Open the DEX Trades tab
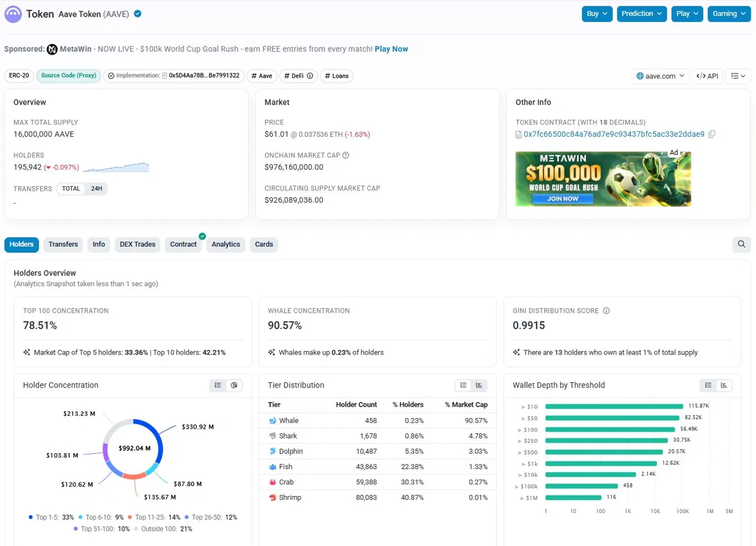This screenshot has width=756, height=546. pos(138,244)
